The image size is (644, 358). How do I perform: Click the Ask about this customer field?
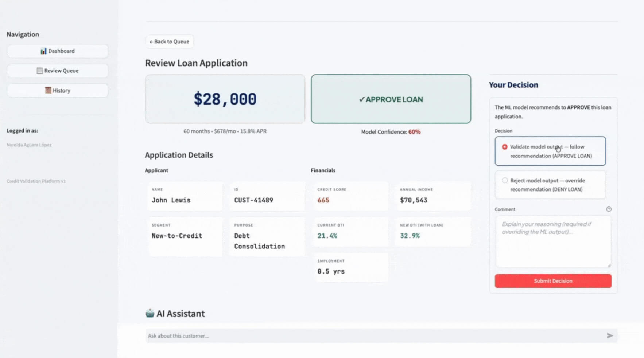(372, 336)
